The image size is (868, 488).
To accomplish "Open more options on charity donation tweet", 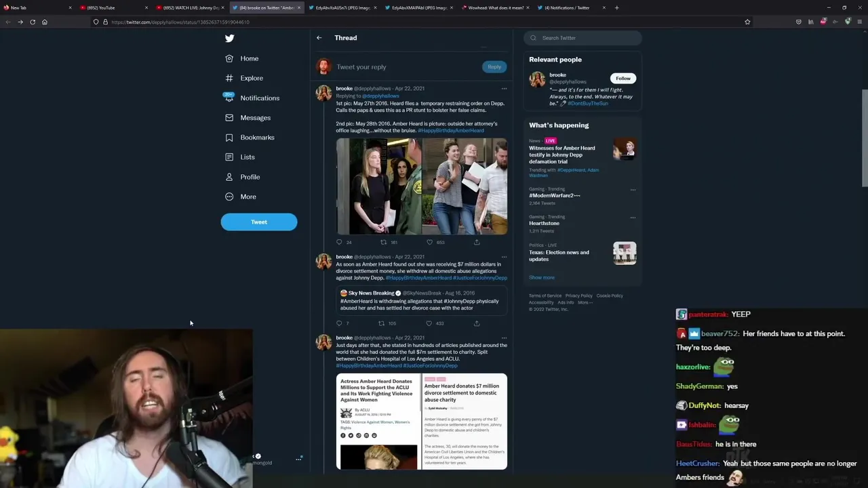I will [x=504, y=338].
